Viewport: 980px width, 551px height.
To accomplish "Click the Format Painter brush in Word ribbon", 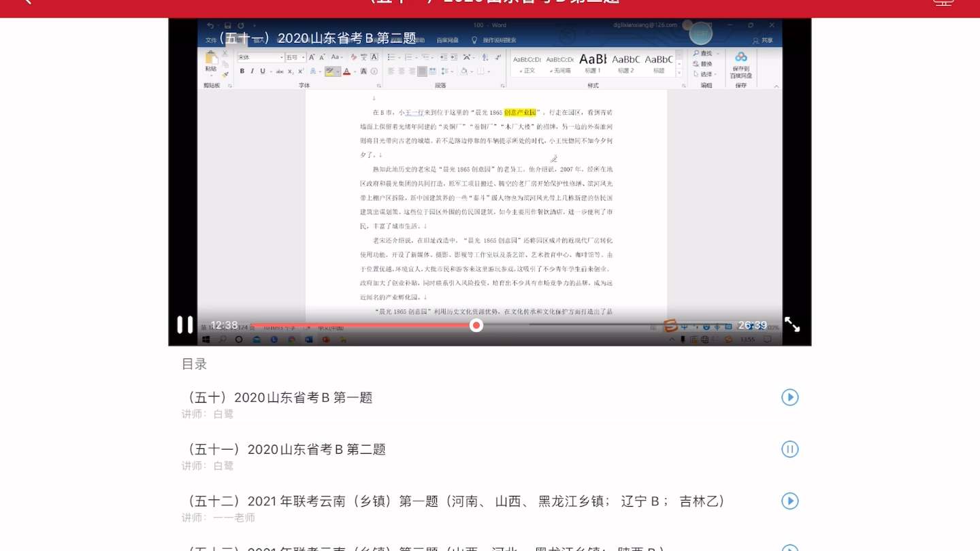I will (x=225, y=75).
